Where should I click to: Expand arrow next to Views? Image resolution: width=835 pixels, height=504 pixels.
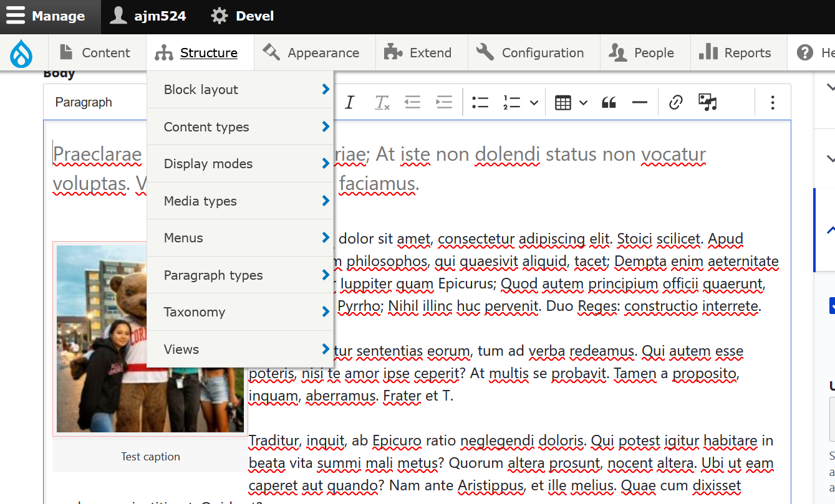[326, 349]
